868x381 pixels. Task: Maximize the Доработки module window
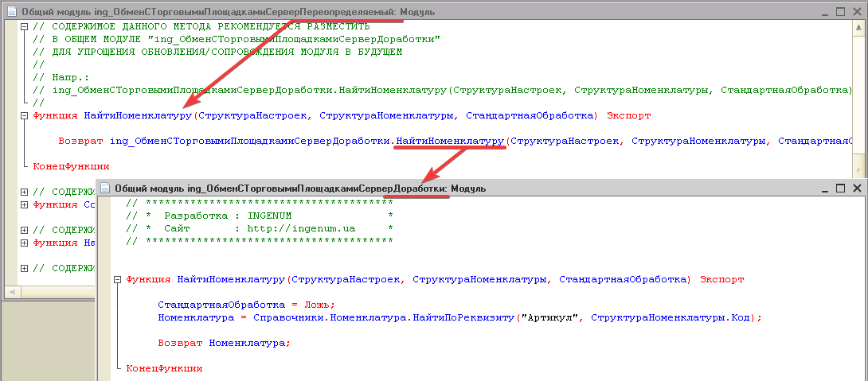click(840, 189)
